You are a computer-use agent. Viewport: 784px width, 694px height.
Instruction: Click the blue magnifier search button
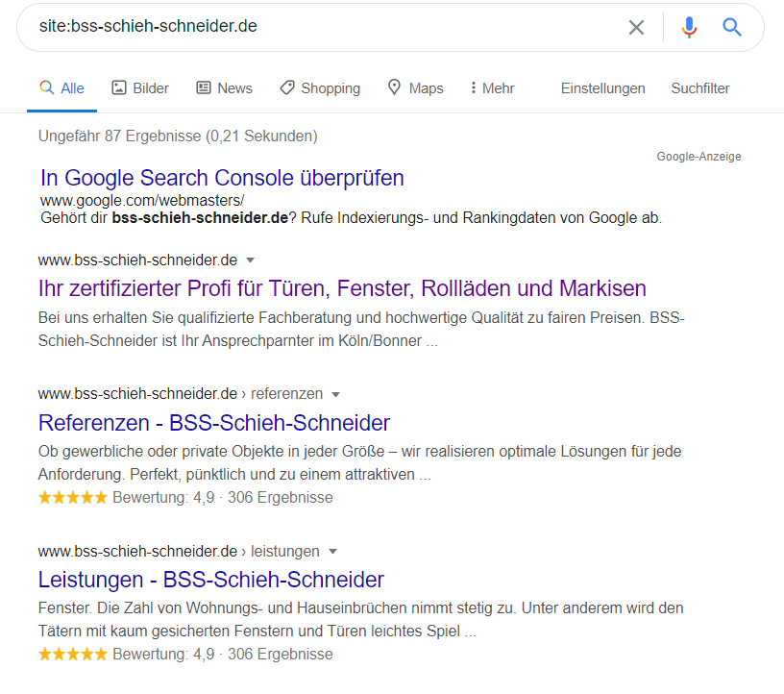point(731,27)
